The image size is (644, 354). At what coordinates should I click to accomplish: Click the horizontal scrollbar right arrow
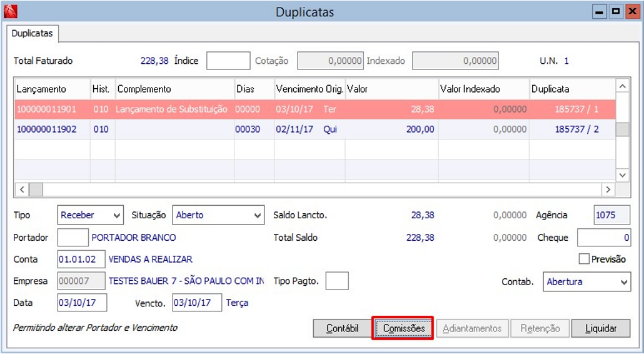(x=608, y=190)
